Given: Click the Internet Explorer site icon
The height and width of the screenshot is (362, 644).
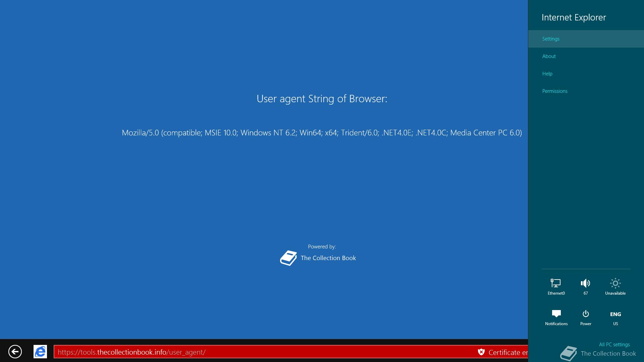Looking at the screenshot, I should coord(40,352).
